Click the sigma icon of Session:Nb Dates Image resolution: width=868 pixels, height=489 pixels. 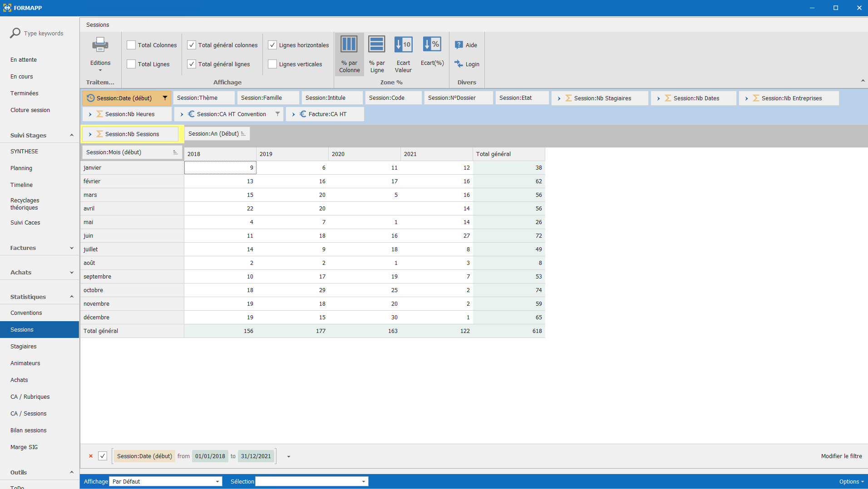pyautogui.click(x=668, y=98)
